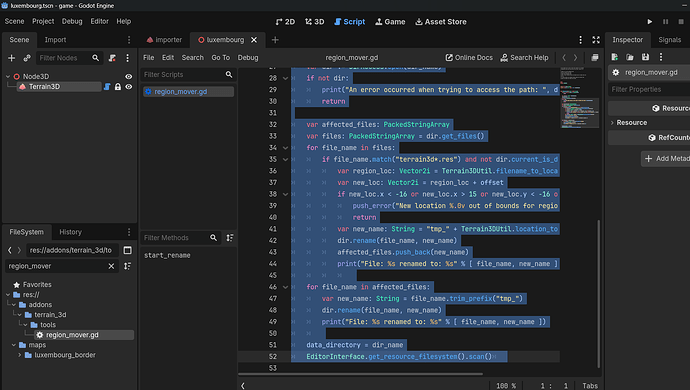Fold the code block at line 28

(x=285, y=78)
